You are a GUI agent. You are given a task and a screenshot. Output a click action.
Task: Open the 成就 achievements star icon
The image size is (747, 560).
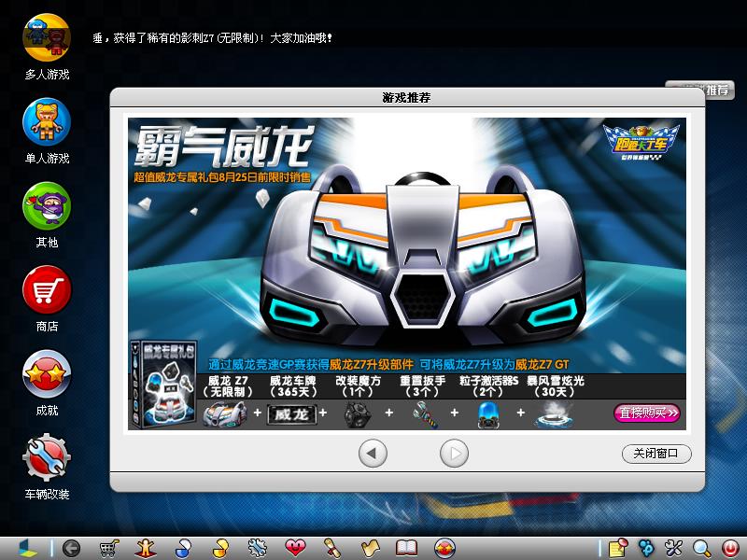47,374
